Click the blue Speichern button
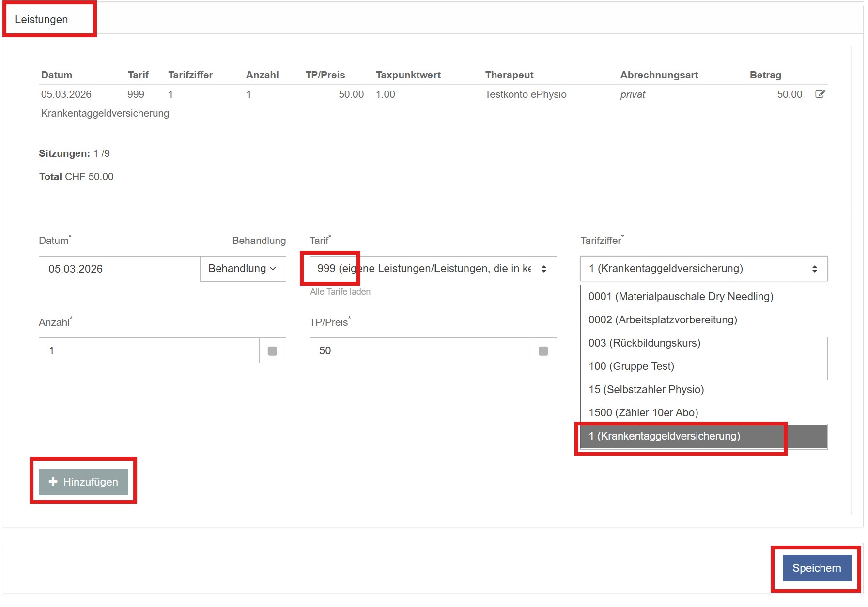This screenshot has height=607, width=868. (x=816, y=568)
